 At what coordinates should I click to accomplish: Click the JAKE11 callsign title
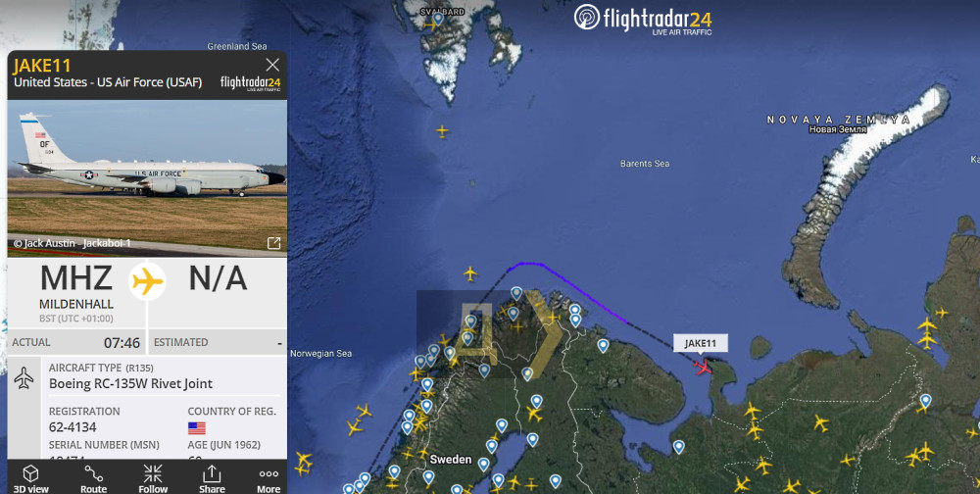pos(42,66)
